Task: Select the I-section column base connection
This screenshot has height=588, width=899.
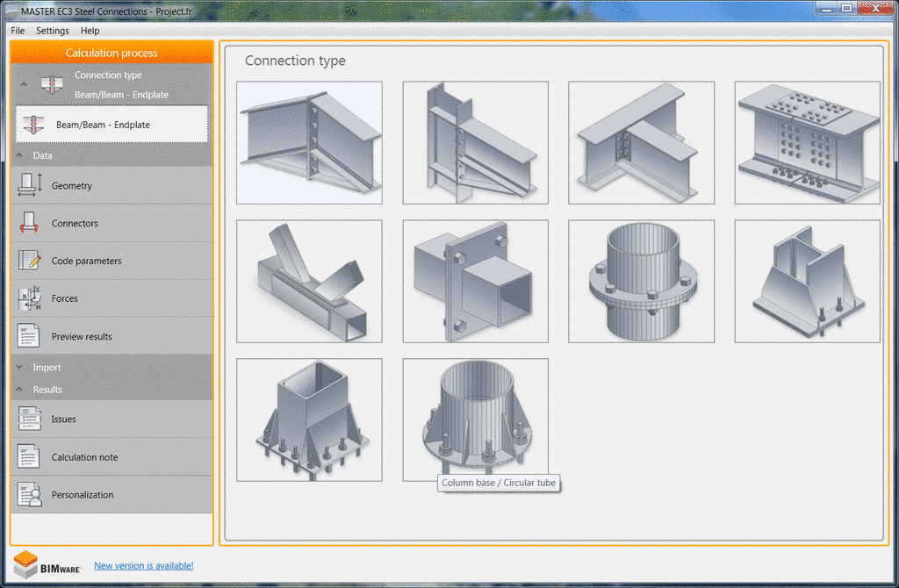Action: pos(808,282)
